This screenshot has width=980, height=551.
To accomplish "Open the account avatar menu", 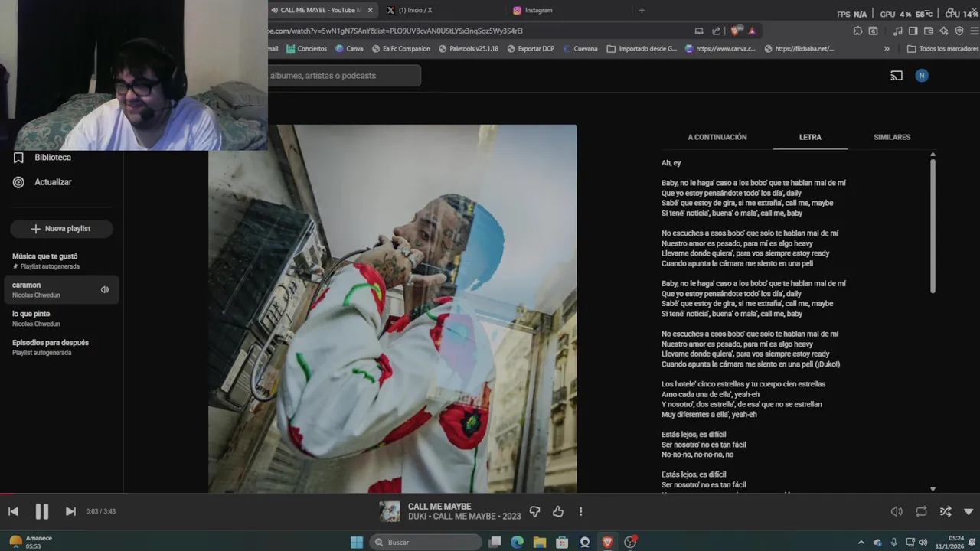I will 922,76.
